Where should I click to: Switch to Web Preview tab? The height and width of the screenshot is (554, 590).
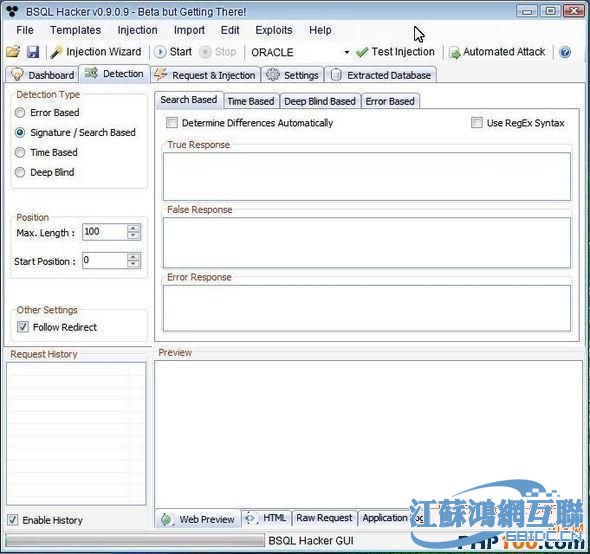click(198, 519)
